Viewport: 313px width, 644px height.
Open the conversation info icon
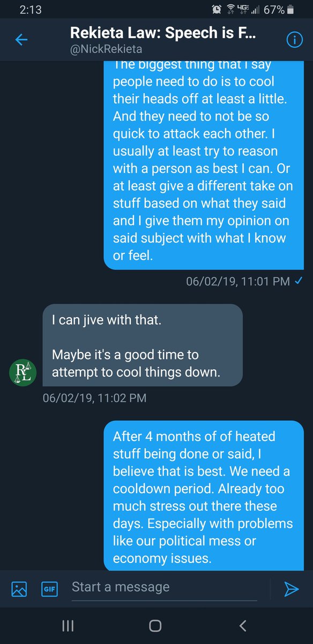294,41
